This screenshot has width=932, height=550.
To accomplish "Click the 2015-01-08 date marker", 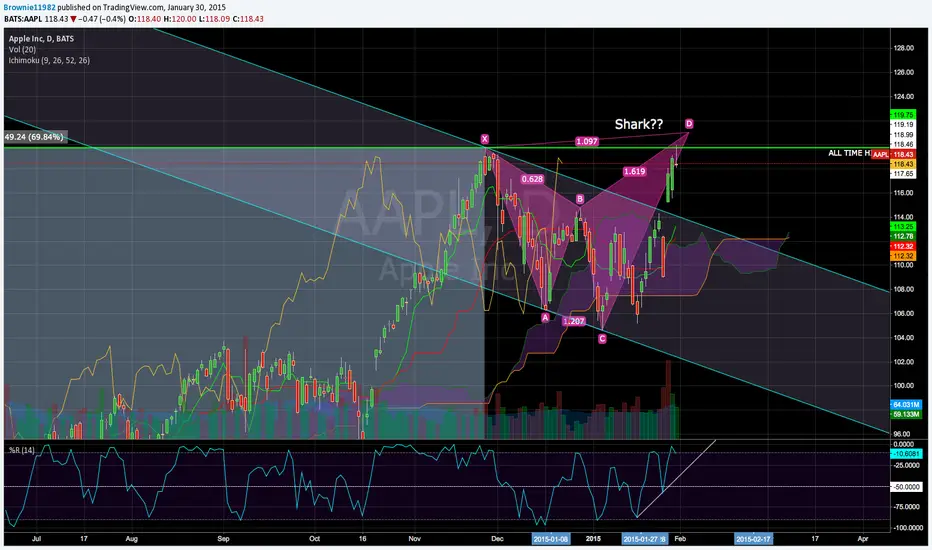I will (550, 539).
